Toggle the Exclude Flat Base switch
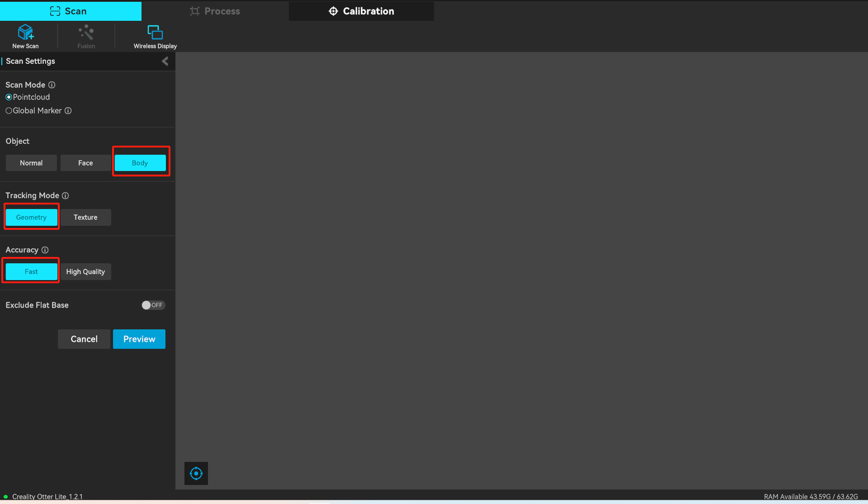This screenshot has height=504, width=868. tap(153, 305)
